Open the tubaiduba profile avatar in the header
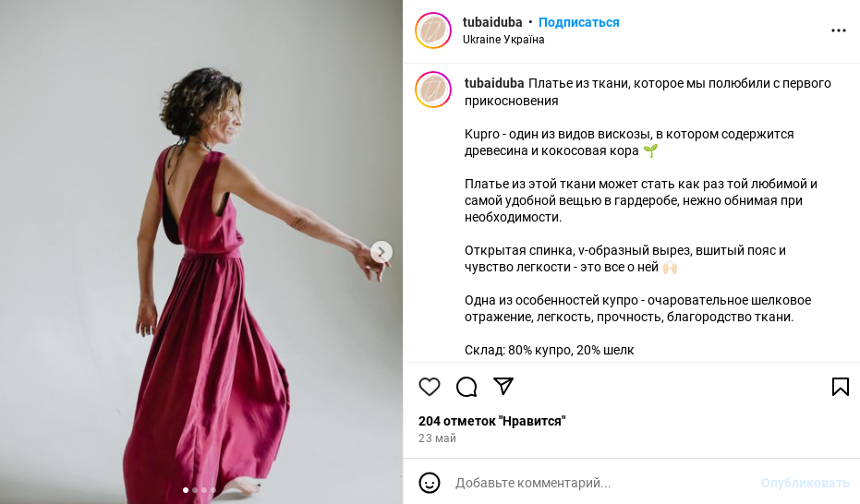Screen dimensions: 860x504 [432, 30]
